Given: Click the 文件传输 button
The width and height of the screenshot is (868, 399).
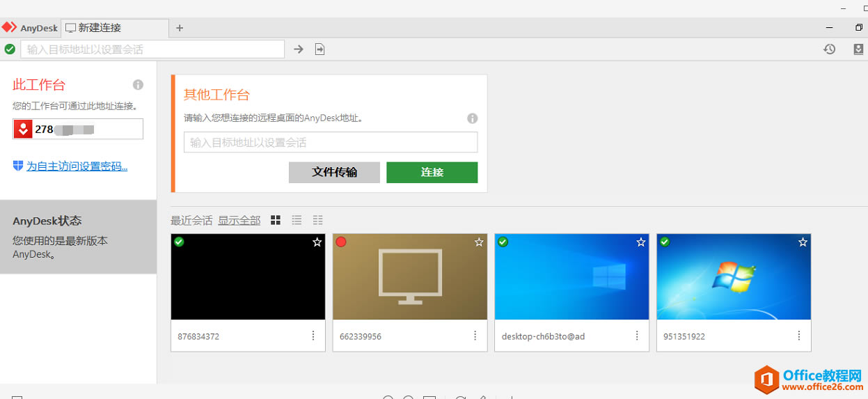Looking at the screenshot, I should [334, 173].
